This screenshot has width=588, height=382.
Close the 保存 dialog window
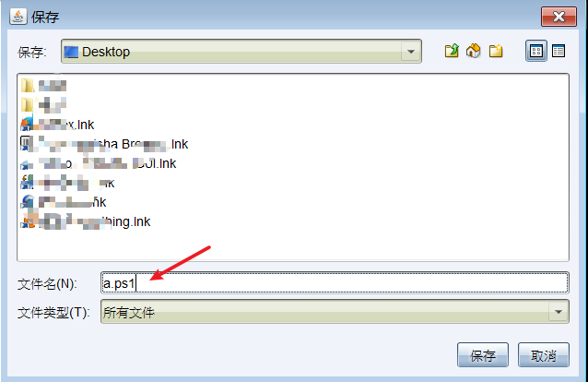559,17
